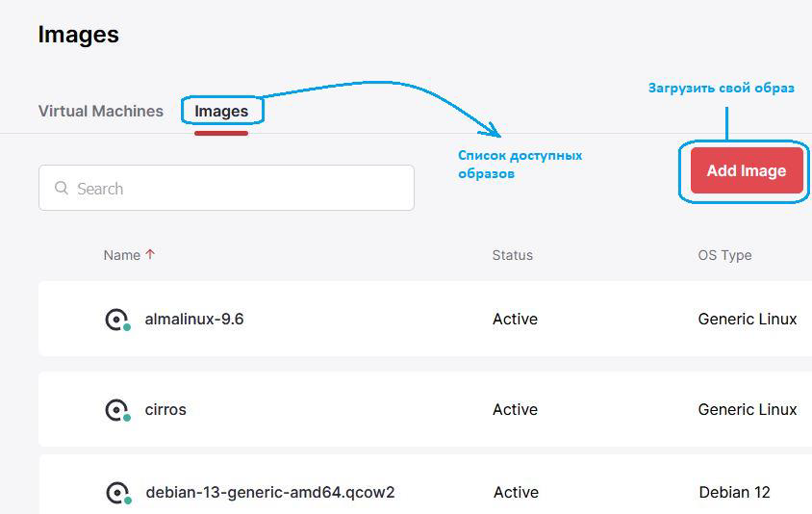Click the almalinux-9.6 image disk icon
The width and height of the screenshot is (812, 514).
coord(116,320)
